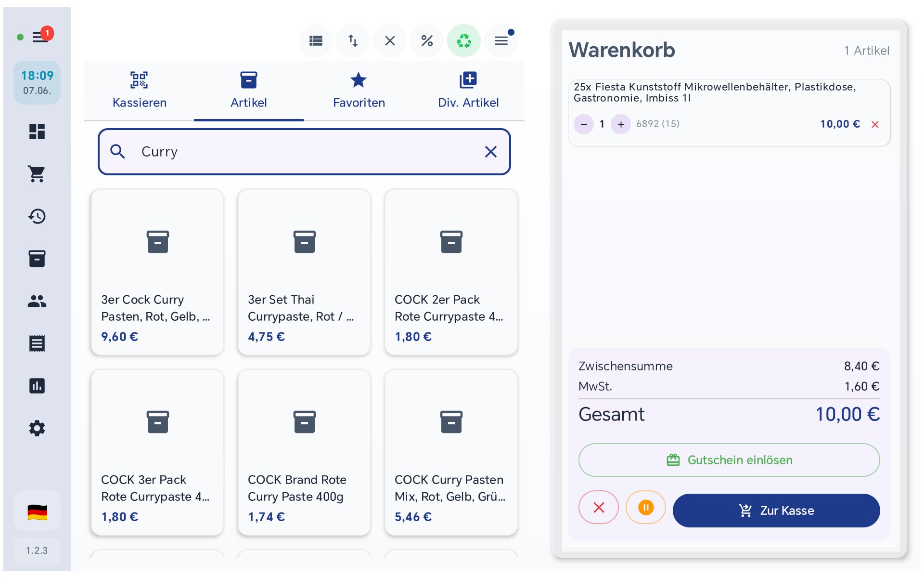The height and width of the screenshot is (578, 924).
Task: Click the Curry search field
Action: pos(304,152)
